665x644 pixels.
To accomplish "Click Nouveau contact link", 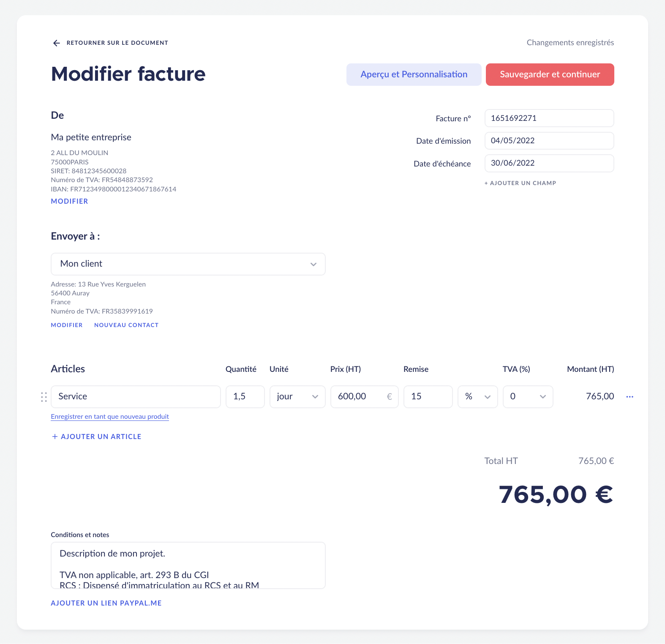I will [126, 325].
